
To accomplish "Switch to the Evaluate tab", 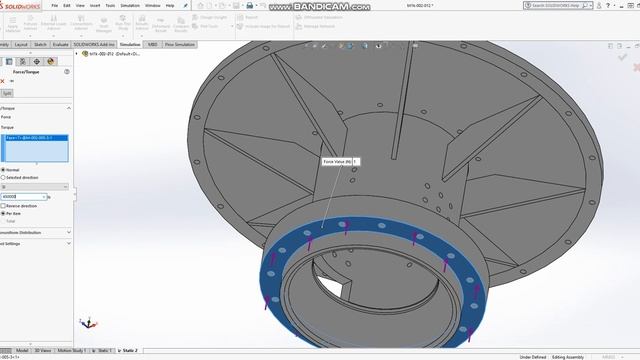I will (x=60, y=44).
